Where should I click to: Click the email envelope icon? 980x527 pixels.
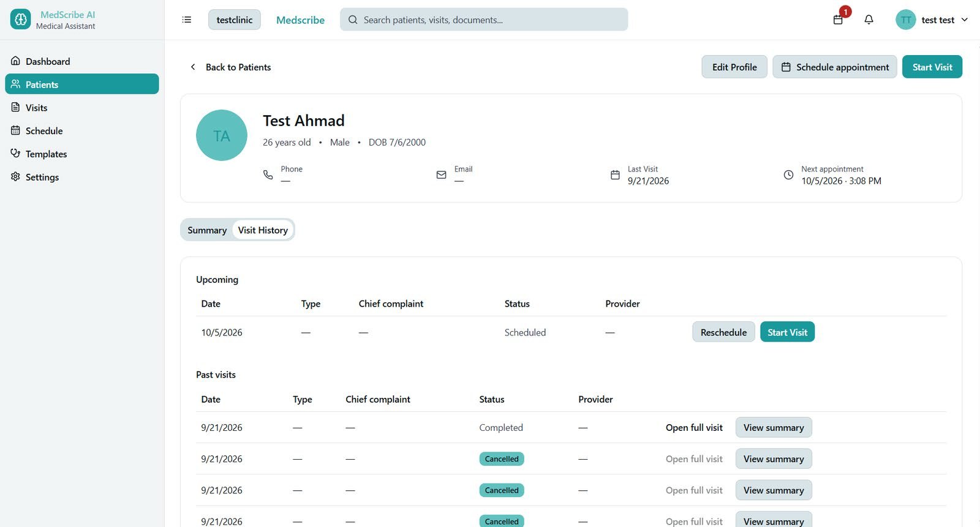[x=441, y=175]
